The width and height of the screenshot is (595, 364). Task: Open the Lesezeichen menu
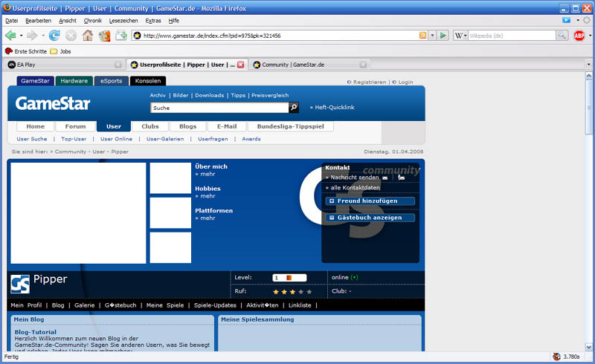click(x=123, y=21)
